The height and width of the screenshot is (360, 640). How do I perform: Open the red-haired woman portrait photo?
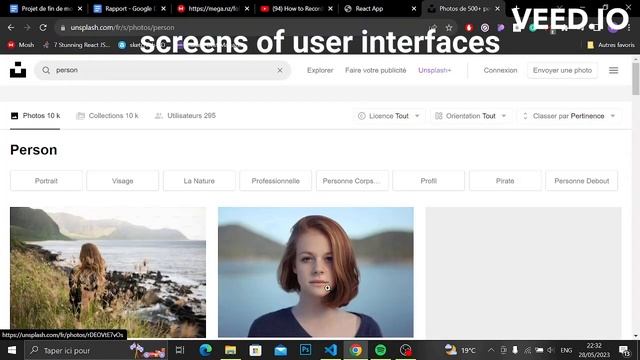pyautogui.click(x=316, y=272)
